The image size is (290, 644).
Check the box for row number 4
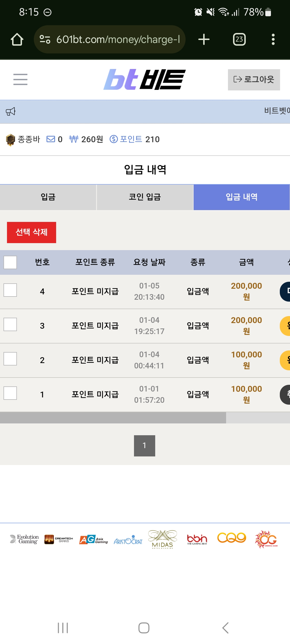point(10,290)
